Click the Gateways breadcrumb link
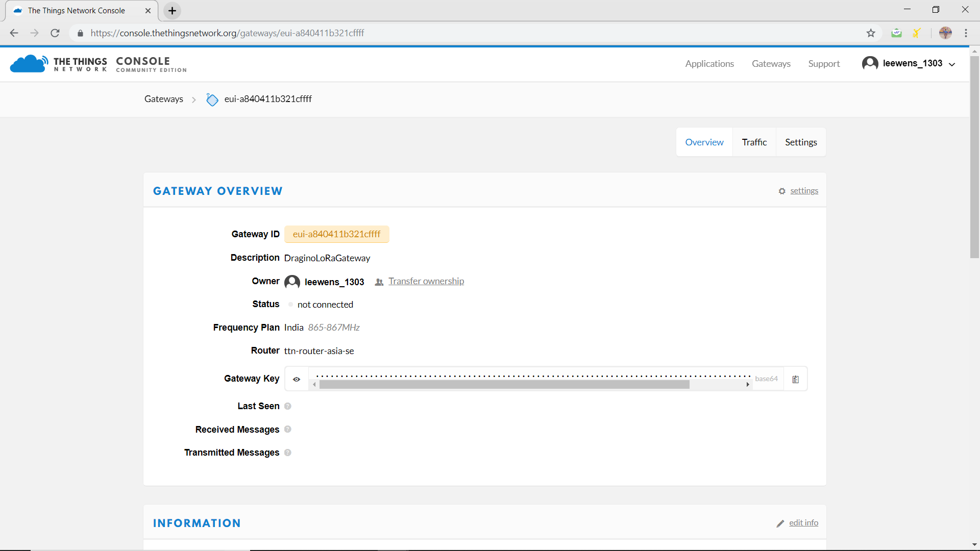 pyautogui.click(x=163, y=99)
